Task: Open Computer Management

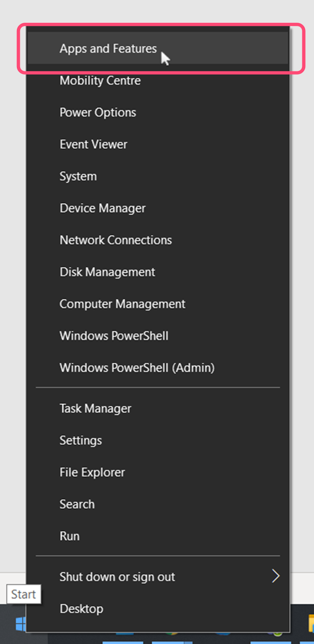Action: point(123,304)
